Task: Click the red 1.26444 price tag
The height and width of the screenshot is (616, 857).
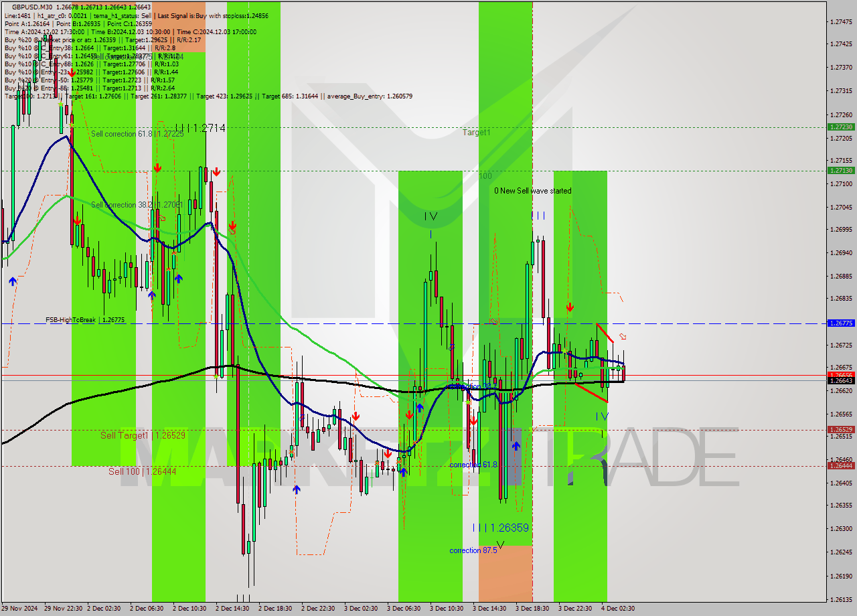Action: 840,465
